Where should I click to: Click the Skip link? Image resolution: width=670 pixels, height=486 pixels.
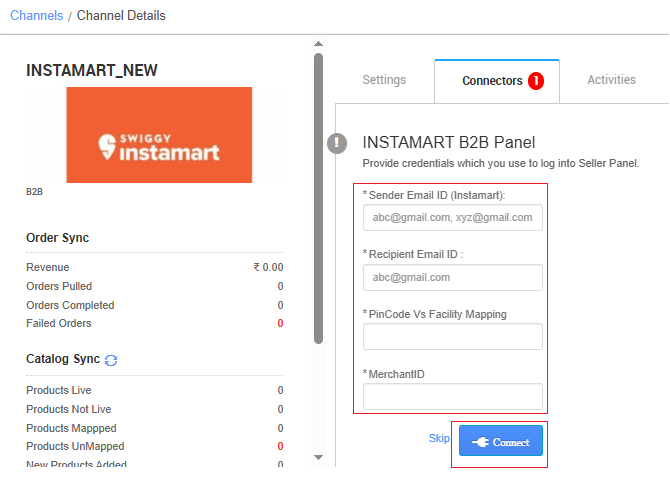tap(439, 438)
